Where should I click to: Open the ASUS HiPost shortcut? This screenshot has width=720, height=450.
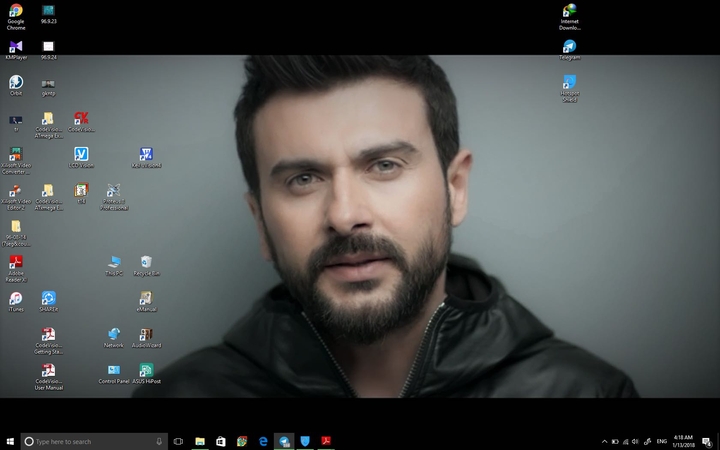146,374
